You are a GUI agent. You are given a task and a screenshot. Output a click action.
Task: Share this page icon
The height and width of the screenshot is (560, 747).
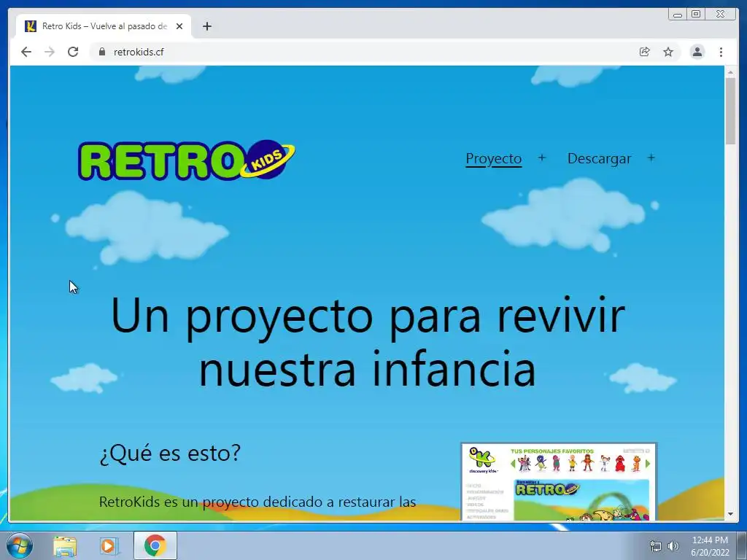tap(645, 52)
